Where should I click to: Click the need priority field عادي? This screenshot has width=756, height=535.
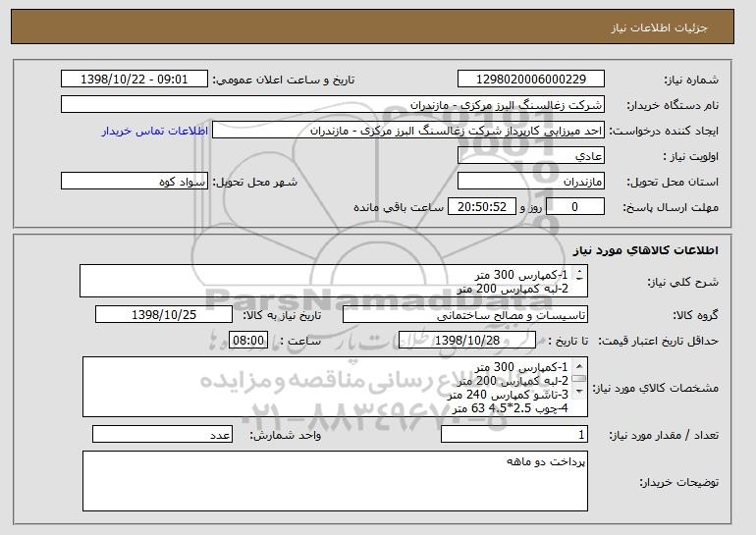531,156
